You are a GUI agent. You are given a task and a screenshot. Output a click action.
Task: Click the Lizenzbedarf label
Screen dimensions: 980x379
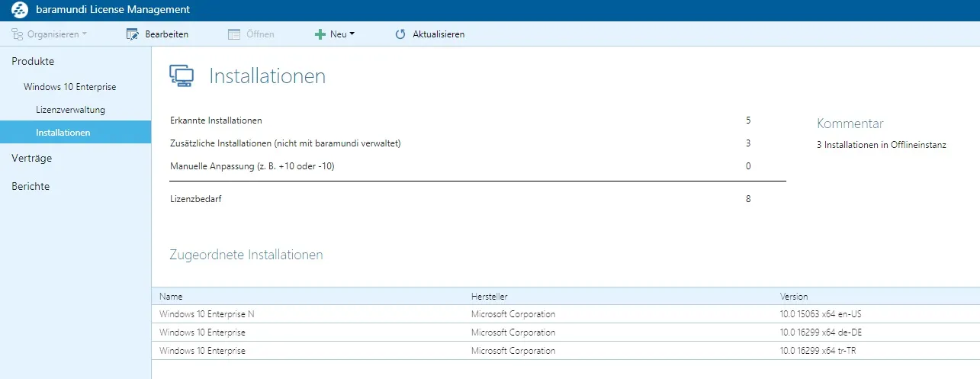pos(195,199)
